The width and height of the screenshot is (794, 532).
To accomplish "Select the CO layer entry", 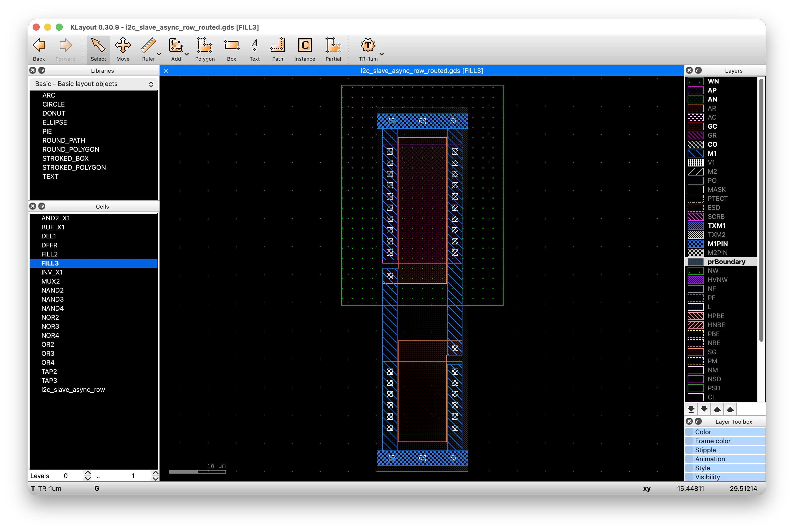I will pyautogui.click(x=721, y=145).
